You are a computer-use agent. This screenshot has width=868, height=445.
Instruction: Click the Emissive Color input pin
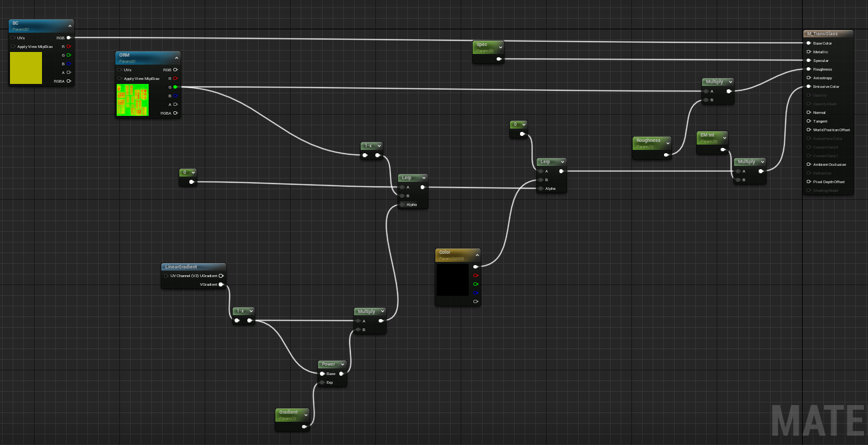click(x=807, y=86)
